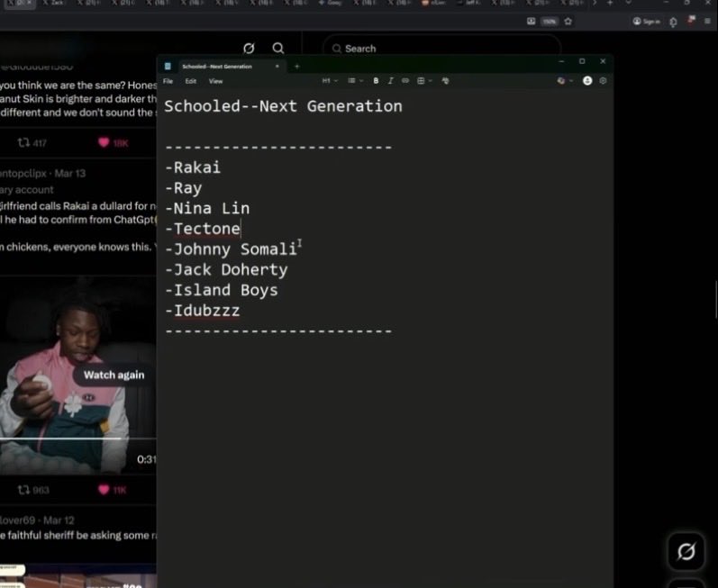
Task: Open the File menu in Notepad
Action: (x=168, y=81)
